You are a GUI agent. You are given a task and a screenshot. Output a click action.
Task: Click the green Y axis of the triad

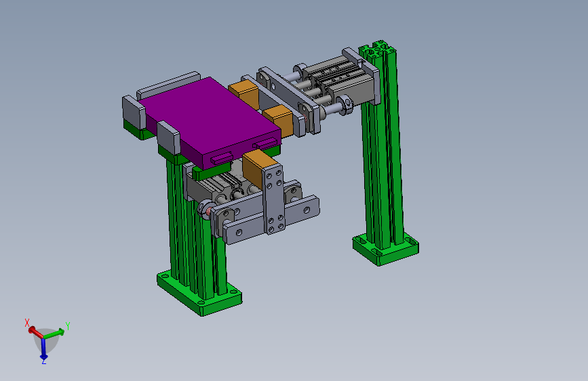(54, 333)
